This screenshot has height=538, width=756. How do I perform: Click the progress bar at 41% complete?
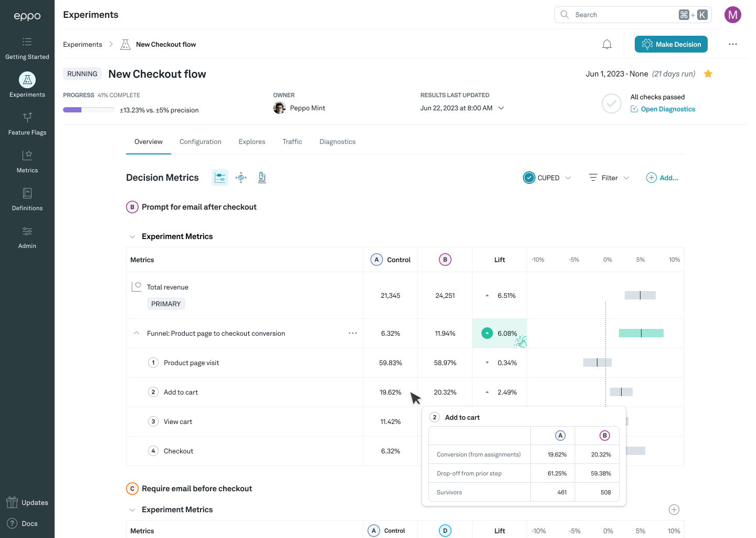click(x=89, y=110)
